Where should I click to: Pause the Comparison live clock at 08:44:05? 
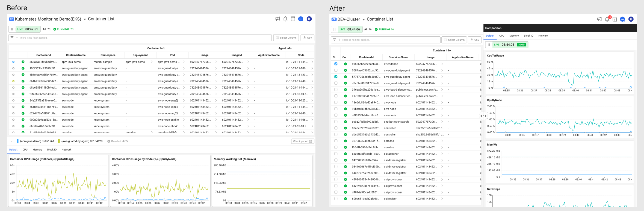(489, 45)
